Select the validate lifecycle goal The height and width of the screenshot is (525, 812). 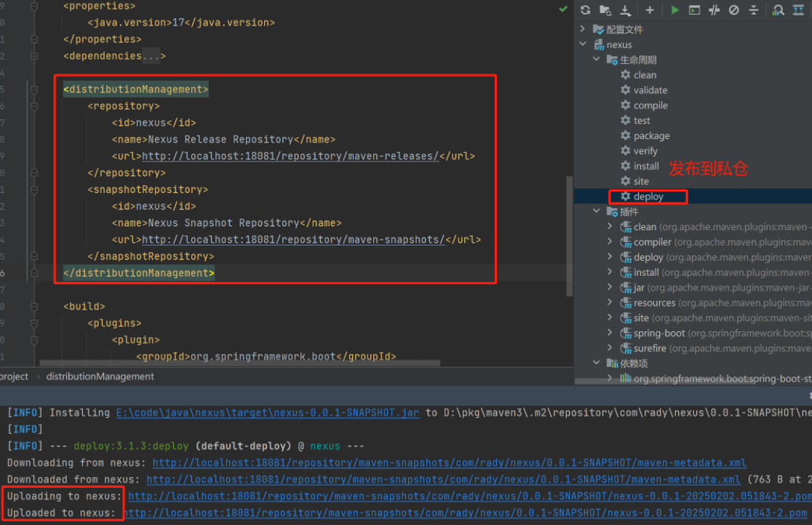650,90
